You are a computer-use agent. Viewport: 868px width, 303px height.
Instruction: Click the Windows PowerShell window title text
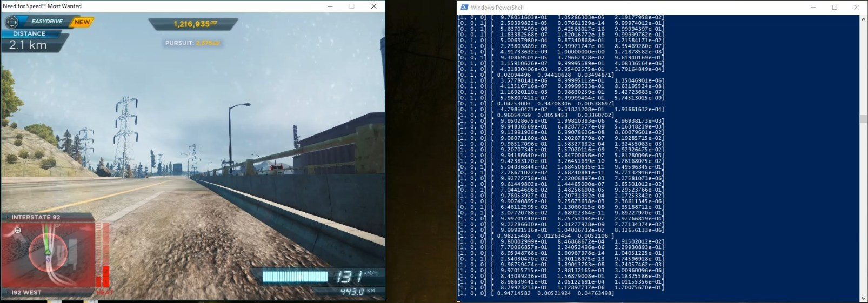click(x=497, y=8)
